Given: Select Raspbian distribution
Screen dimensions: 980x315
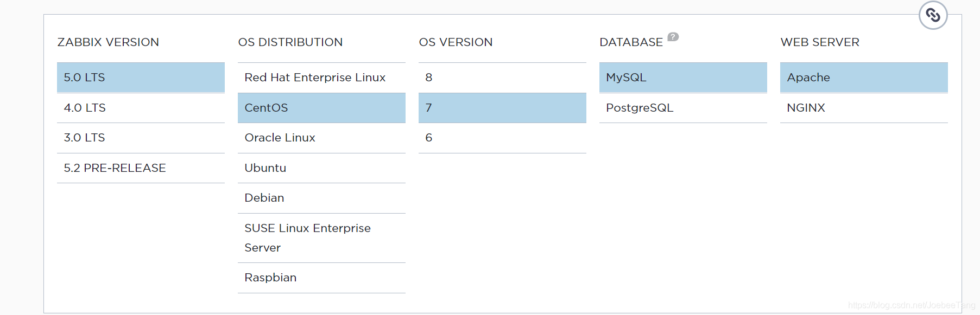Looking at the screenshot, I should (321, 278).
